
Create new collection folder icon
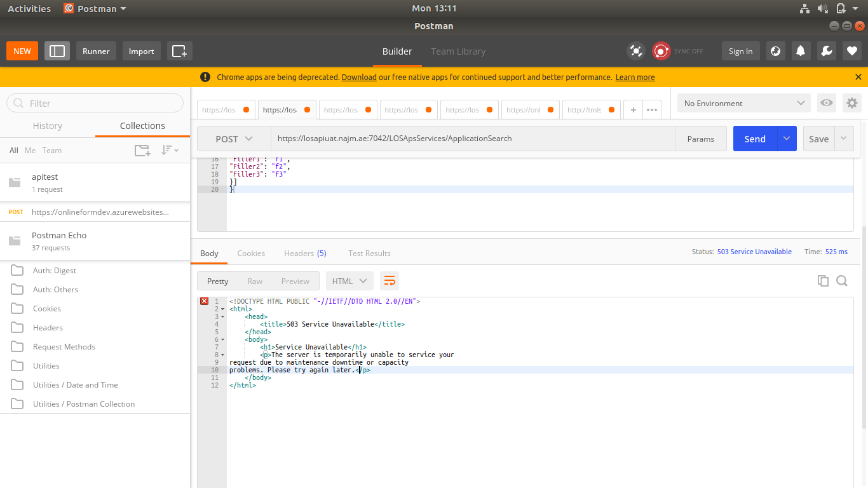(x=142, y=151)
